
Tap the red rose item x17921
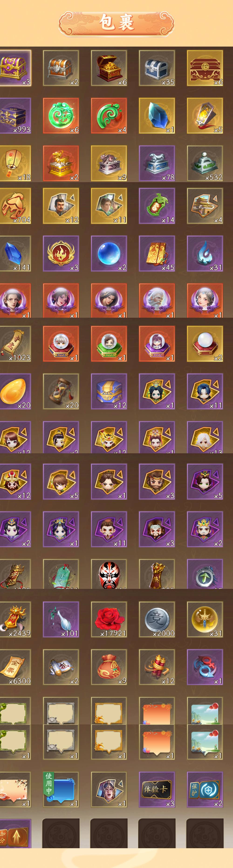109,619
